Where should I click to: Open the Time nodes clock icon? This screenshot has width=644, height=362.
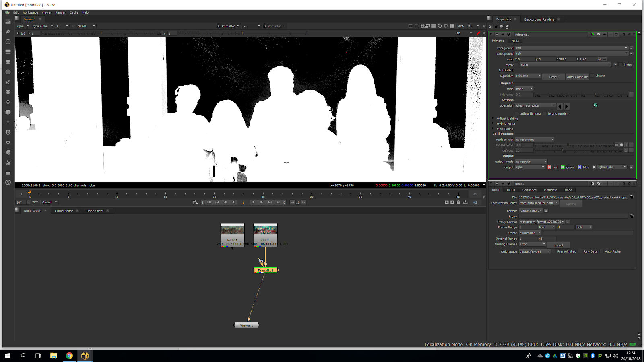tap(8, 42)
